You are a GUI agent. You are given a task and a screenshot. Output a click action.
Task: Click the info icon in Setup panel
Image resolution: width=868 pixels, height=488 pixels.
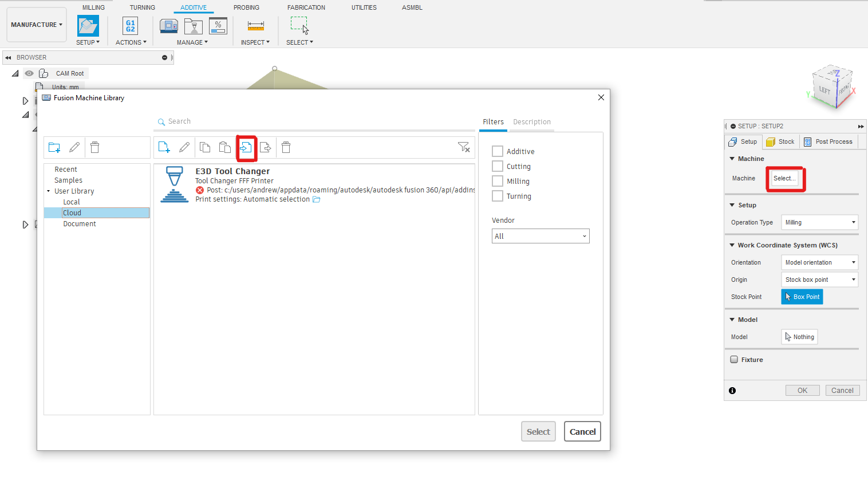[732, 391]
